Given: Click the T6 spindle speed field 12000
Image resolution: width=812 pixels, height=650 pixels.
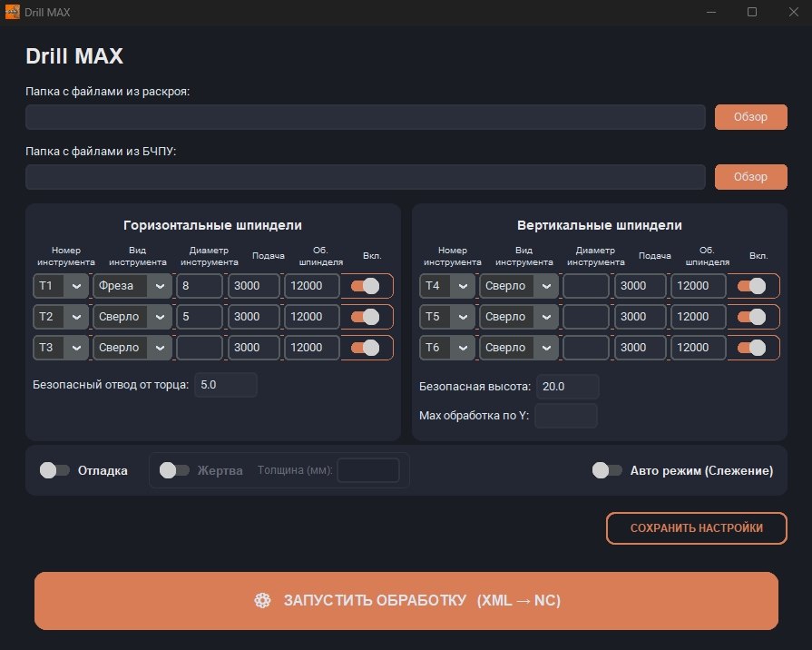Looking at the screenshot, I should click(x=699, y=348).
